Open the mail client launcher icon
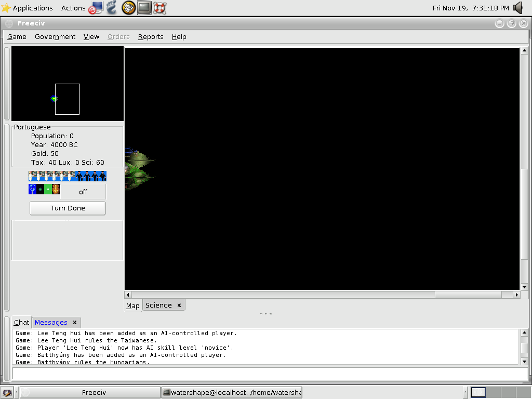The width and height of the screenshot is (532, 399). [x=129, y=8]
